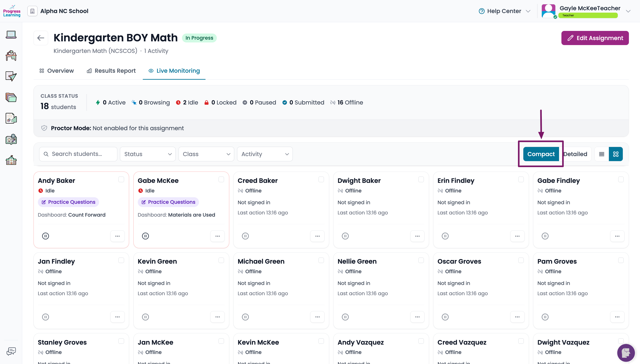Open Stanley Groves's student name

pos(62,342)
